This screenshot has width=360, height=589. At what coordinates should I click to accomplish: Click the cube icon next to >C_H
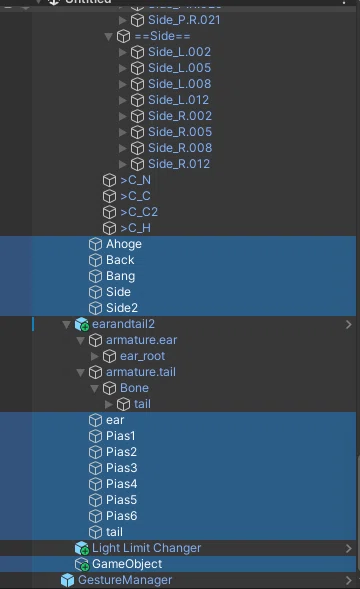click(109, 228)
